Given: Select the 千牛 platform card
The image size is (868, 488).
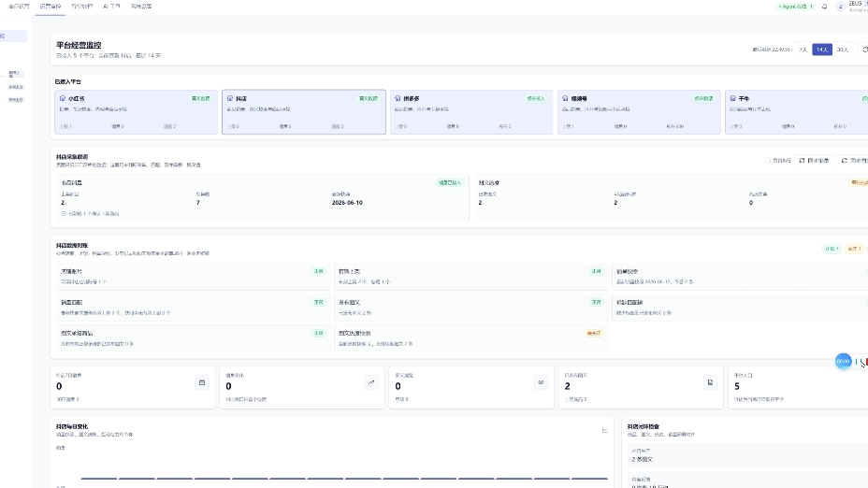Looking at the screenshot, I should 797,112.
